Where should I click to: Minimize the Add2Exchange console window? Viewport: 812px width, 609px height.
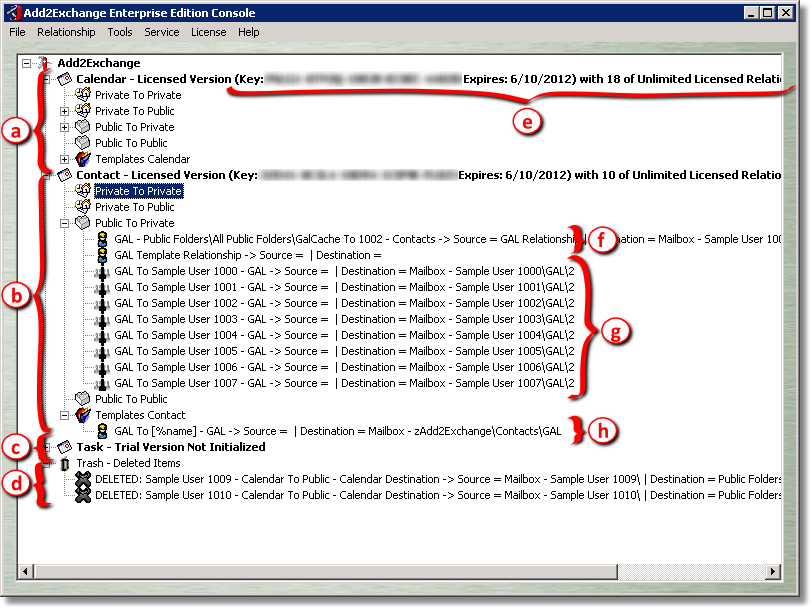pyautogui.click(x=752, y=12)
